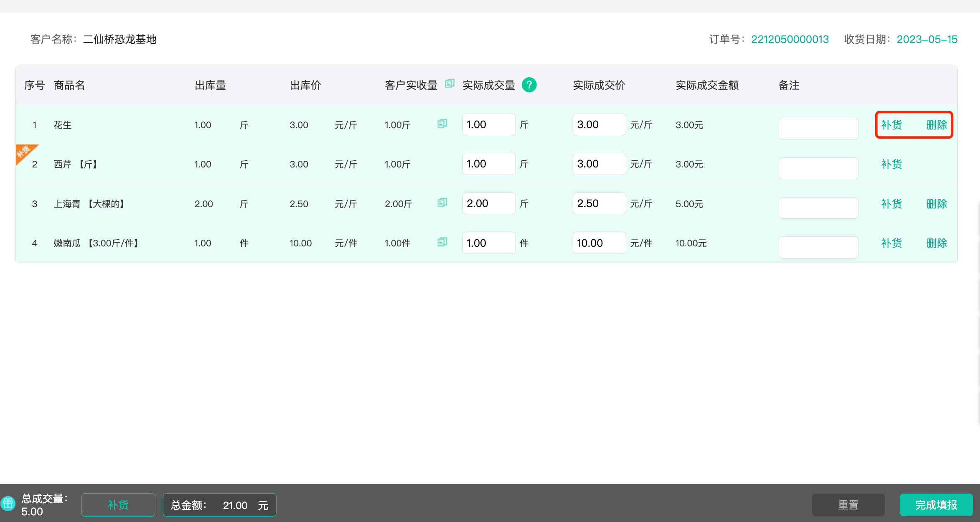Click delivery date 2023-05-15
This screenshot has height=522, width=980.
coord(927,39)
